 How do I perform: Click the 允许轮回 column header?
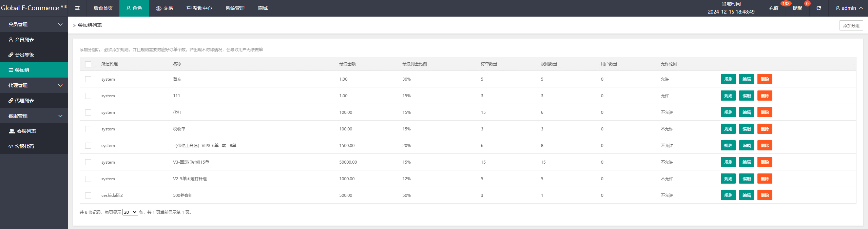coord(669,64)
